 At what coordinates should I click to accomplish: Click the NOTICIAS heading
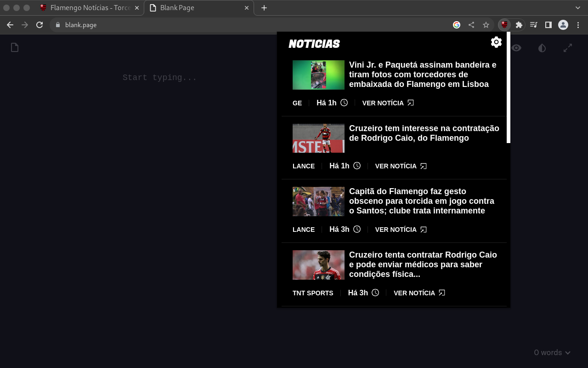click(314, 44)
